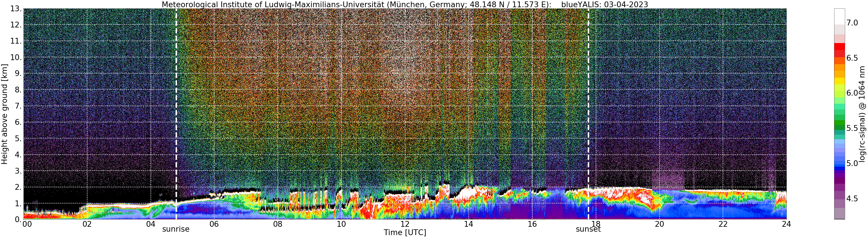Click the white top segment of the colorbar
Viewport: 868px width, 238px height.
[839, 16]
